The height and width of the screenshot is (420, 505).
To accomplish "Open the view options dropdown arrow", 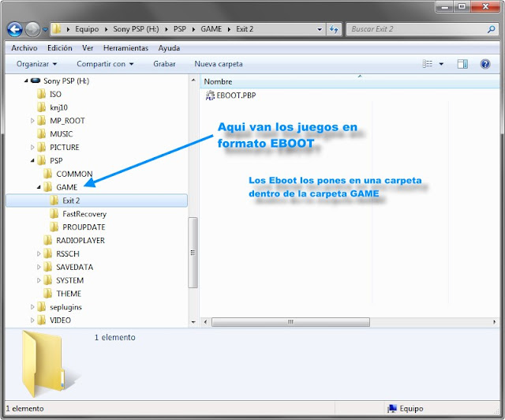I will pos(441,64).
